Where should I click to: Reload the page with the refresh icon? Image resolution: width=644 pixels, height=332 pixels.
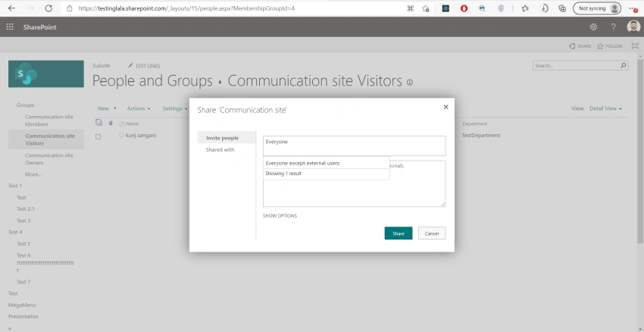pos(48,8)
